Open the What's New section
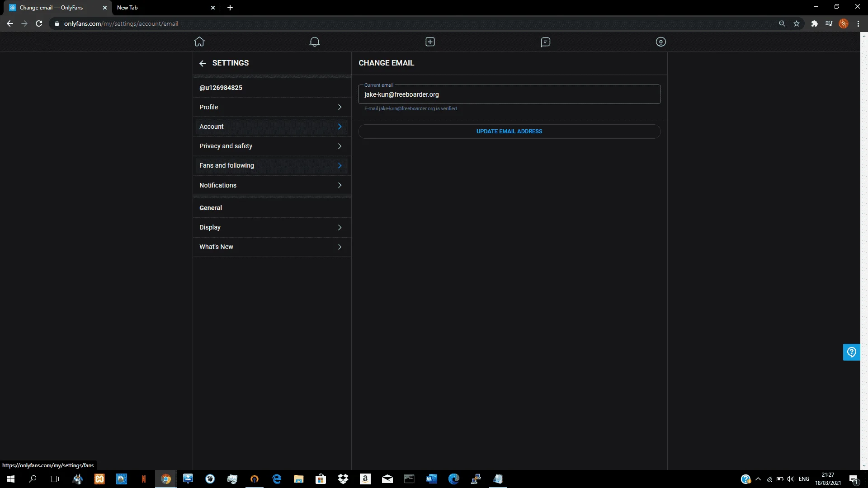 coord(272,247)
